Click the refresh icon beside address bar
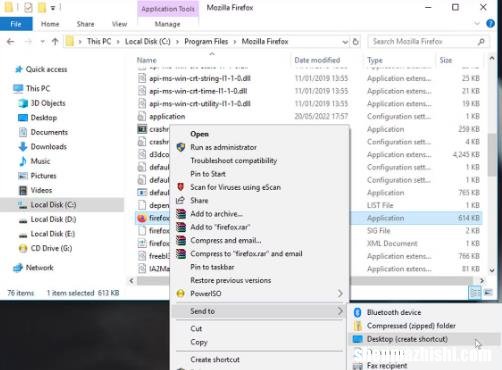The width and height of the screenshot is (502, 370). click(x=356, y=42)
